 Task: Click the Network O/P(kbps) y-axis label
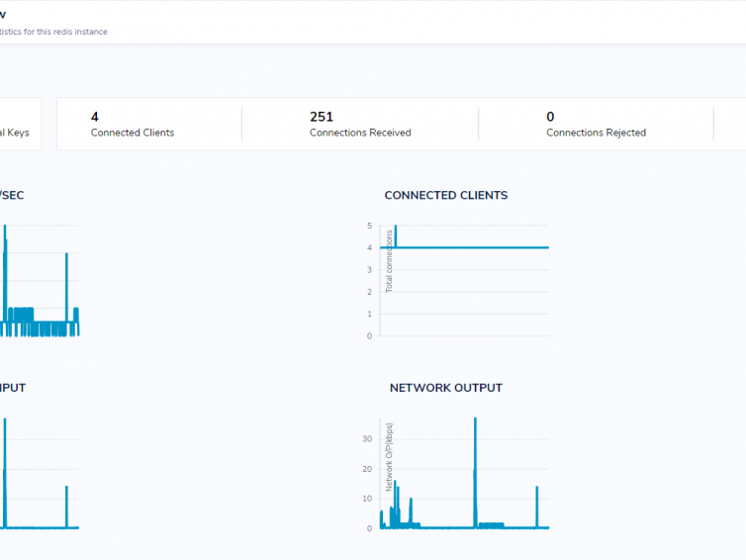[390, 457]
